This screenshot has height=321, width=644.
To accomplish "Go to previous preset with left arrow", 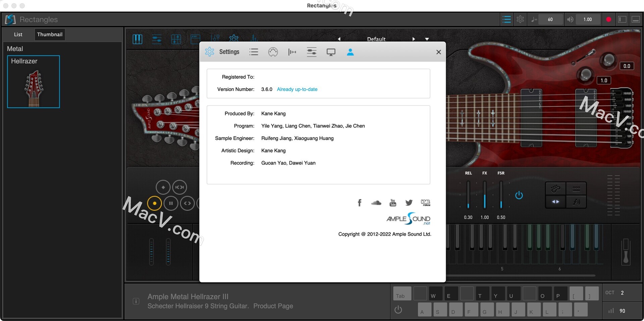I will (x=339, y=39).
